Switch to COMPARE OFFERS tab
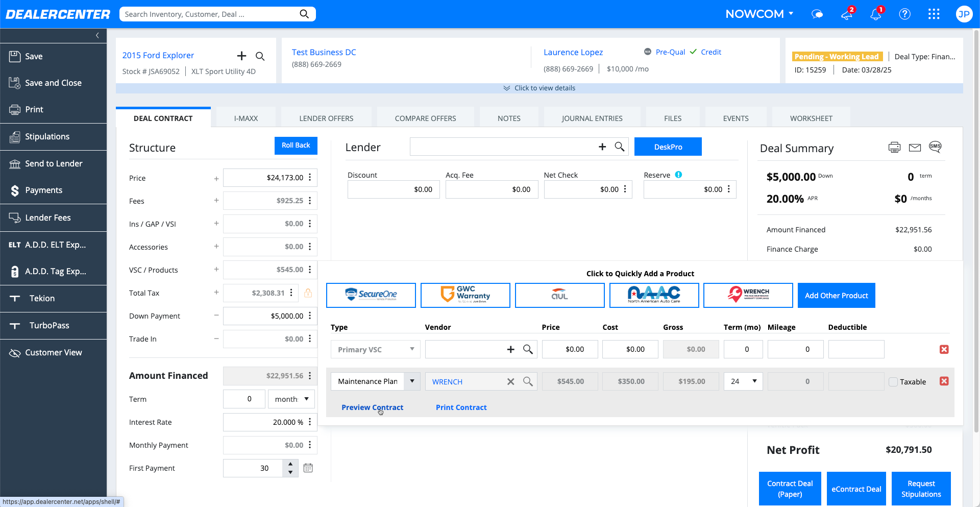Viewport: 980px width, 507px height. click(x=425, y=118)
